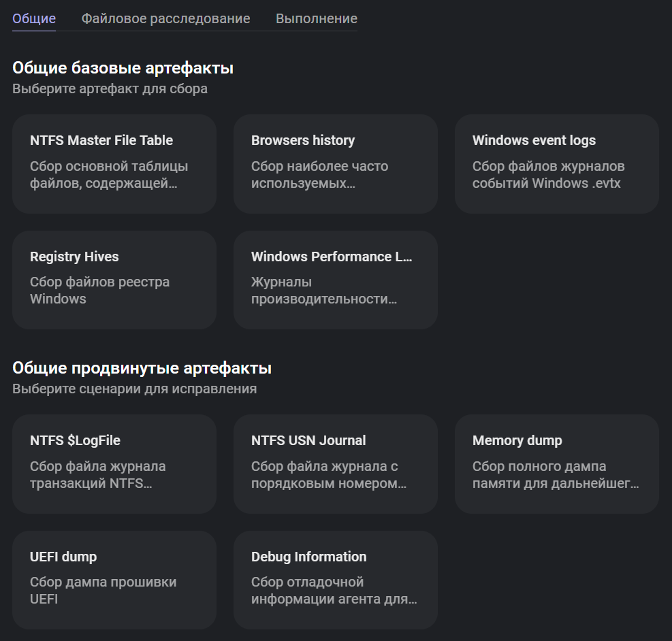Screen dimensions: 672x641
Task: Open the Файловое расследование tab
Action: (x=165, y=18)
